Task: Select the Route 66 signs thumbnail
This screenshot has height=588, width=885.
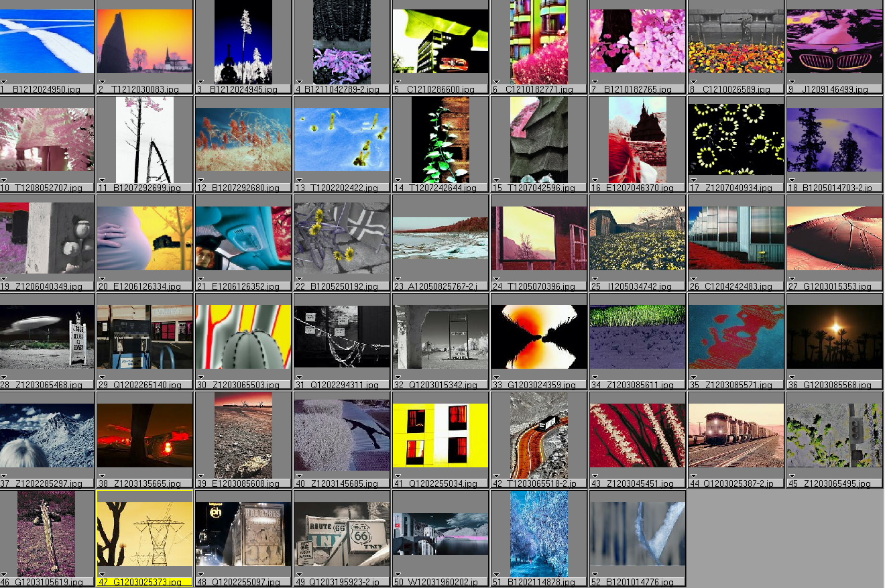Action: 342,532
